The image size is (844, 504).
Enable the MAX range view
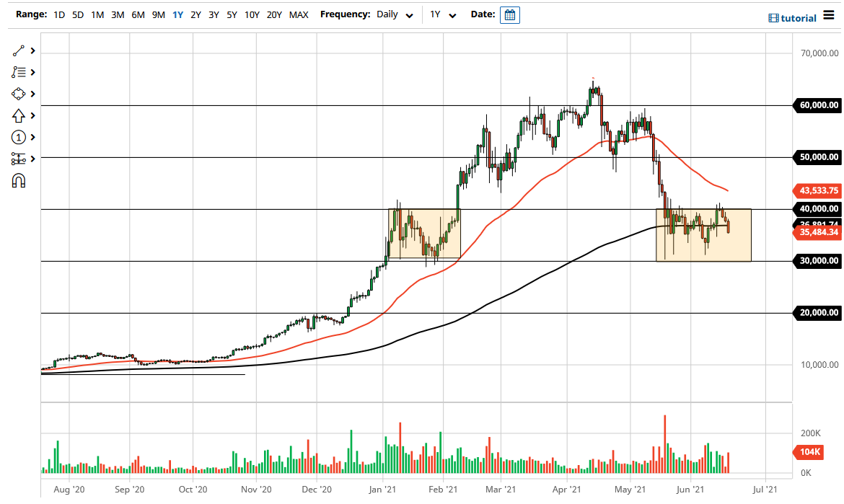[x=299, y=14]
